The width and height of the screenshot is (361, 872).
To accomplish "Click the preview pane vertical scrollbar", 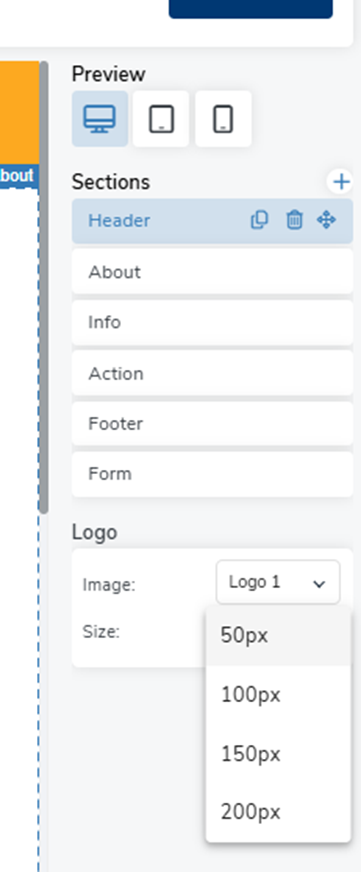I will point(43,287).
